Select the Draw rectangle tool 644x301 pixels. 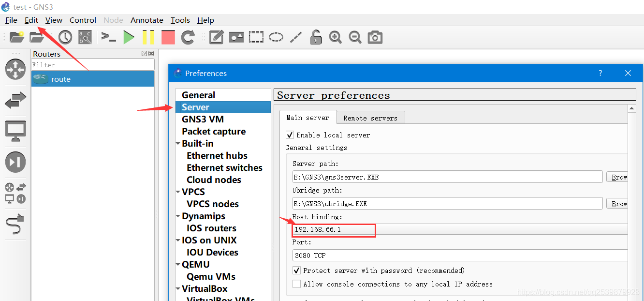click(x=256, y=37)
